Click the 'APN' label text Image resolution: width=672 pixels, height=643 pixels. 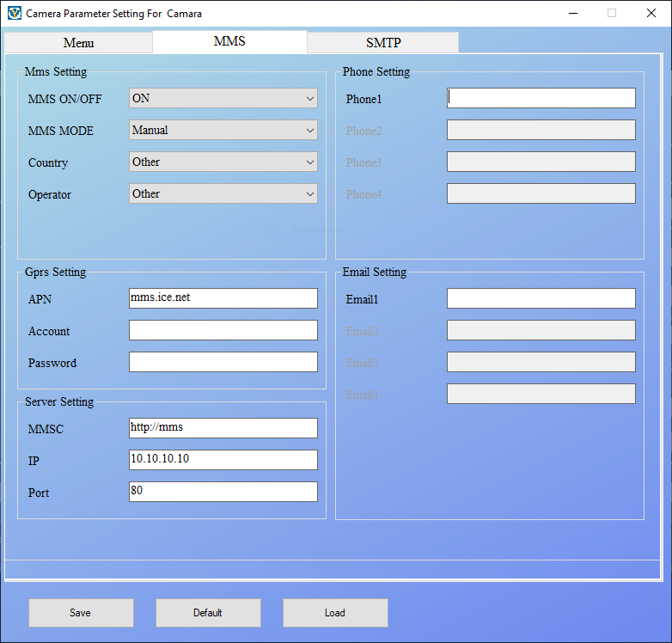tap(40, 299)
